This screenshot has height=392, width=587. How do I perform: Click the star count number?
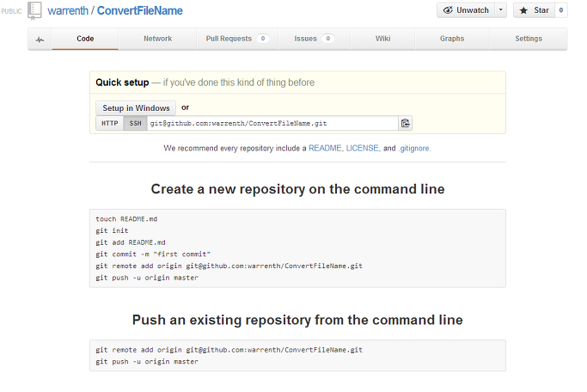click(x=561, y=10)
